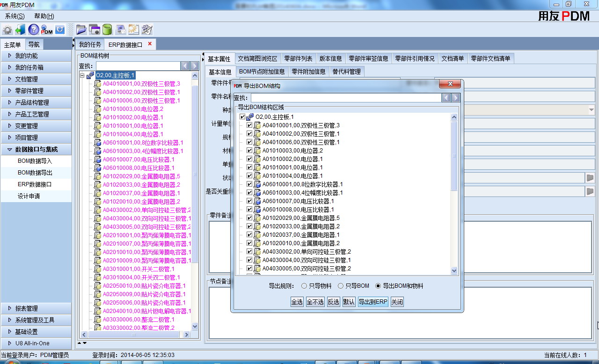
Task: Click part icon of A06010007 in dialog
Action: 257,201
